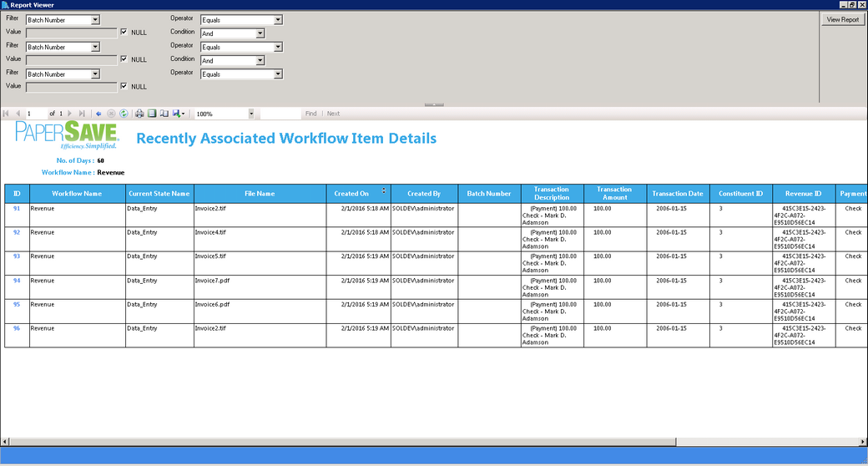
Task: Click the Revenue ID column header
Action: click(x=803, y=194)
